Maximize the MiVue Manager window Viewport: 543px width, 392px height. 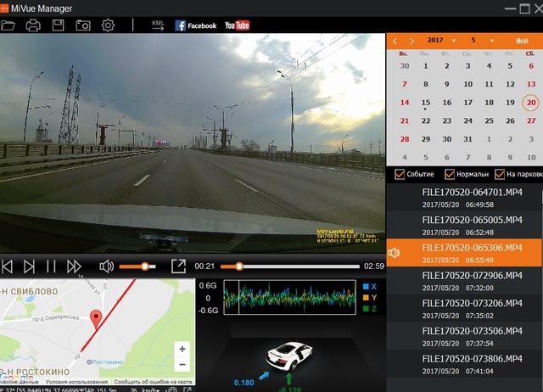[x=525, y=8]
